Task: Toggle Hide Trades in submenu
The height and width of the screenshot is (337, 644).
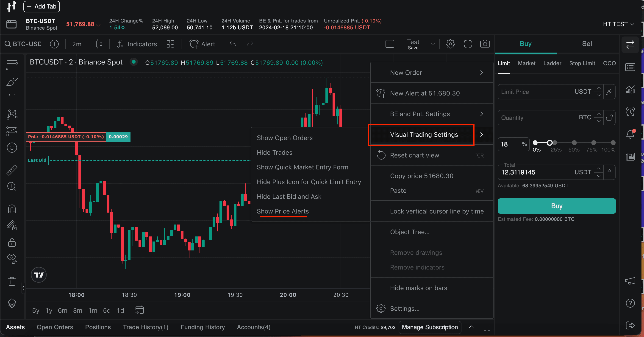Action: (275, 153)
